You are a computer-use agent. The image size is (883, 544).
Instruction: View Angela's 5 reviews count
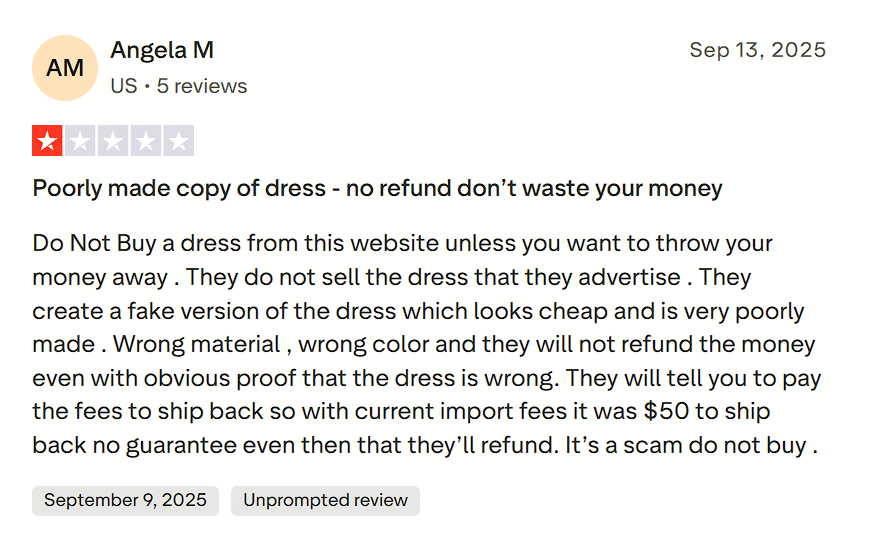[x=202, y=86]
